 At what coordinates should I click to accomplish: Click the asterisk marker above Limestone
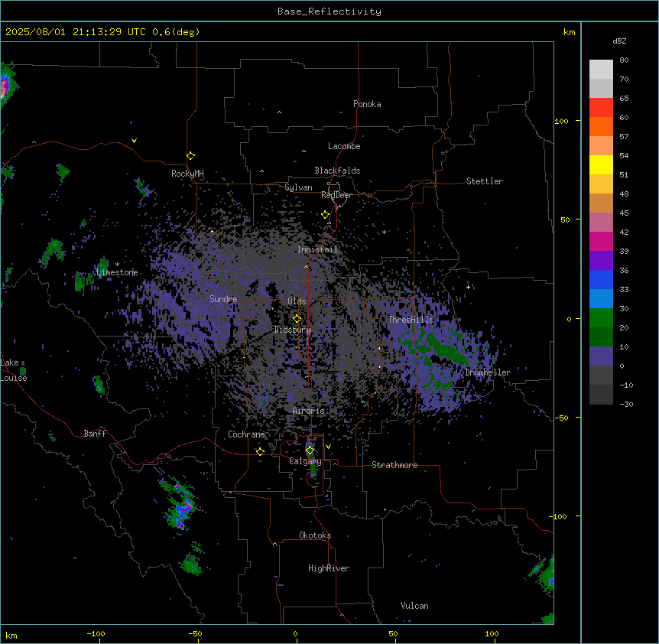pos(117,265)
